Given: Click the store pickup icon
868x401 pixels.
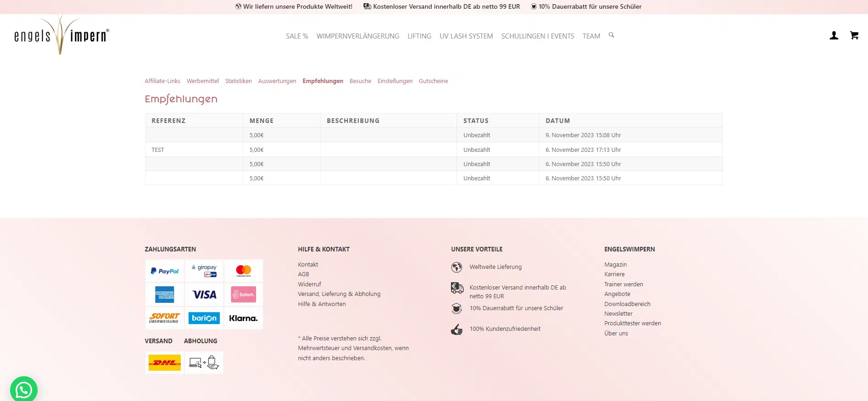Looking at the screenshot, I should coord(204,363).
